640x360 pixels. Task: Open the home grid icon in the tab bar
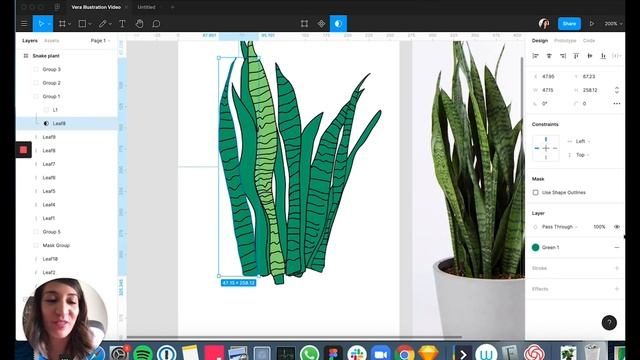click(x=57, y=7)
